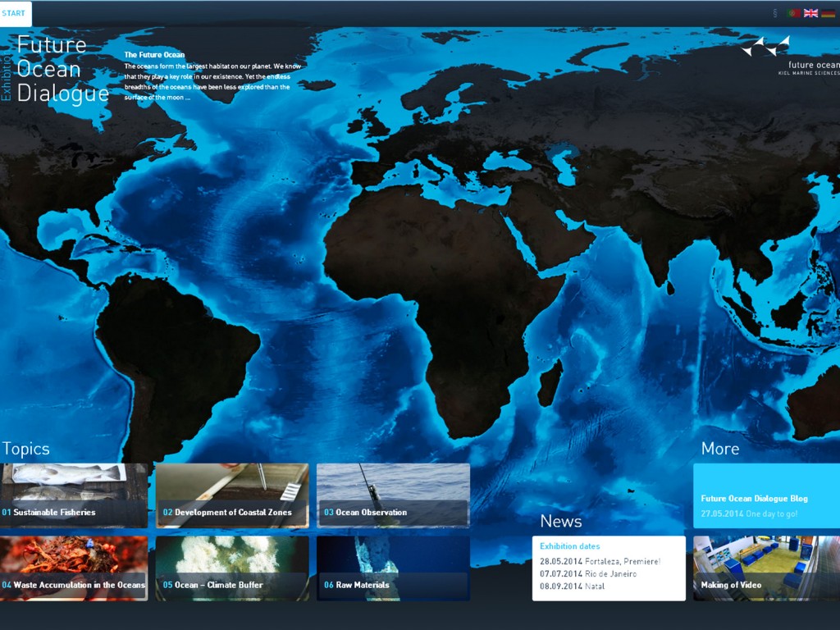The width and height of the screenshot is (840, 630).
Task: Open Ocean – Climate Buffer topic
Action: (232, 568)
